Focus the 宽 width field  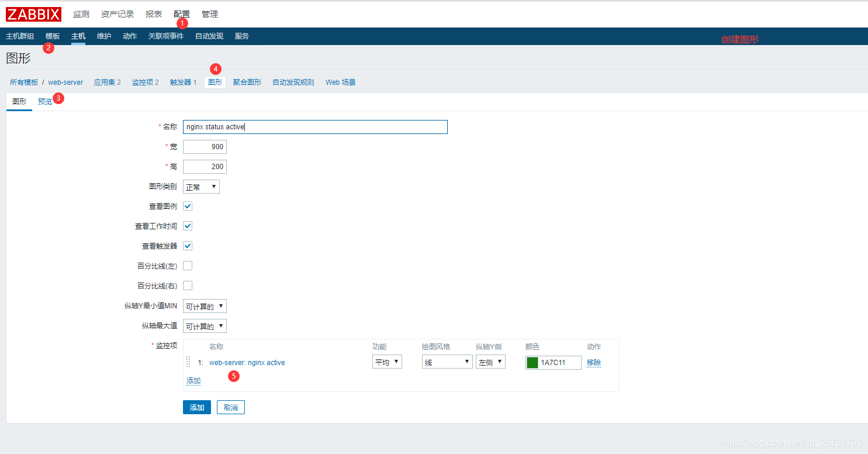click(205, 147)
